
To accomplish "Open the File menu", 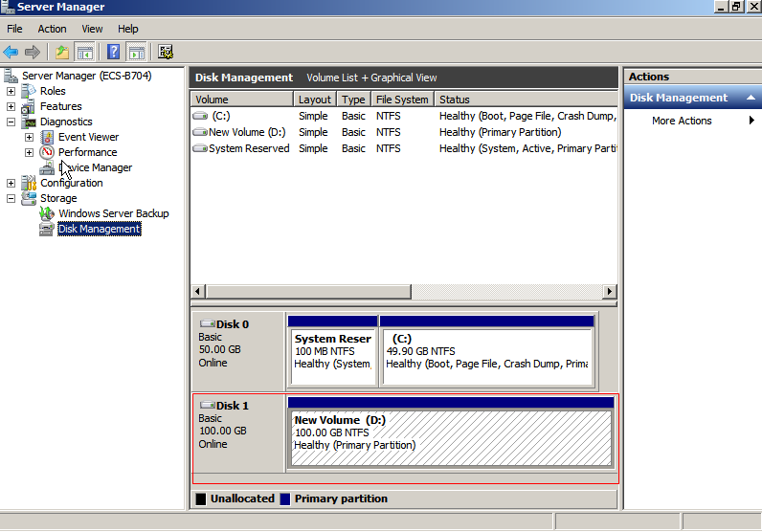I will point(14,29).
